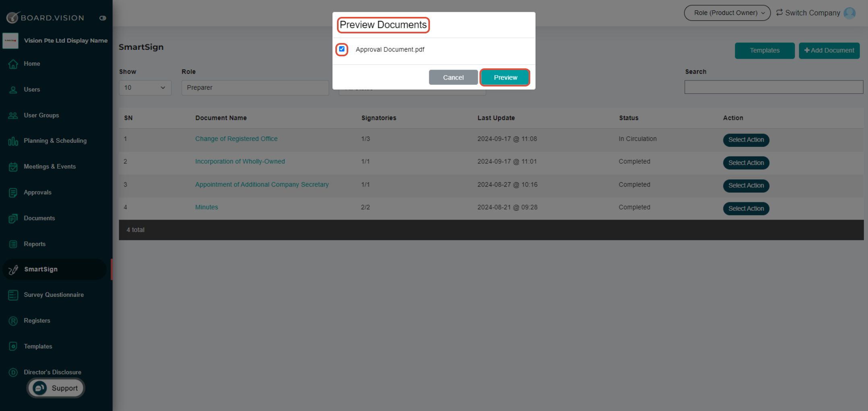Open the Role Preparer dropdown field
Image resolution: width=868 pixels, height=411 pixels.
(255, 88)
